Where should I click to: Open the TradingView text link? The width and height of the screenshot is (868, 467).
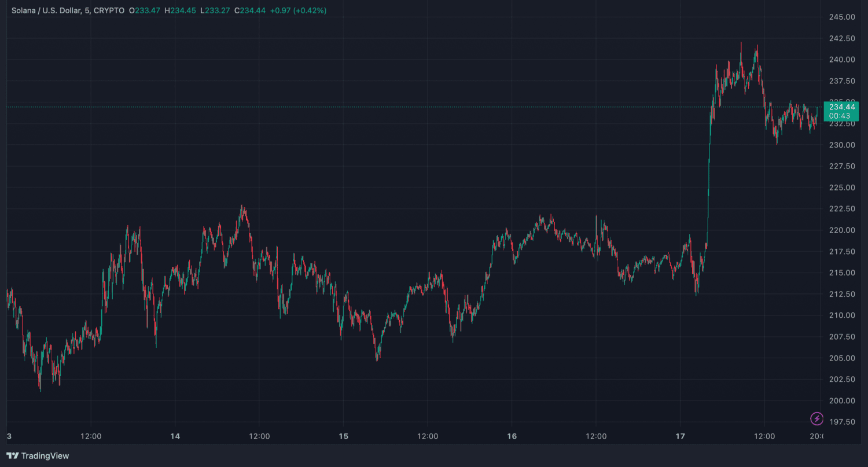point(45,456)
